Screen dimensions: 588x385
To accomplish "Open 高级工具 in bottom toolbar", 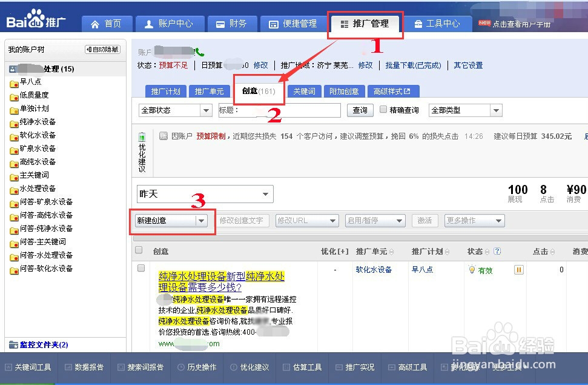I will pyautogui.click(x=408, y=367).
